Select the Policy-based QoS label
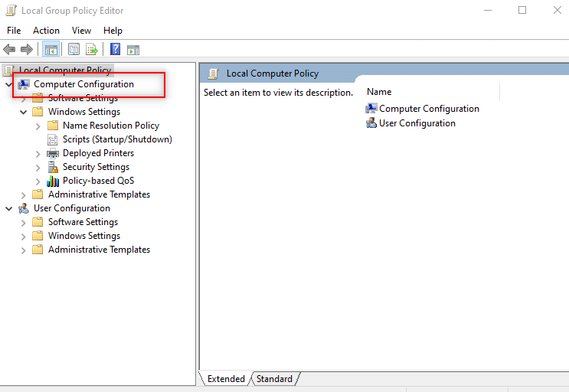Viewport: 569px width, 392px height. (x=98, y=181)
